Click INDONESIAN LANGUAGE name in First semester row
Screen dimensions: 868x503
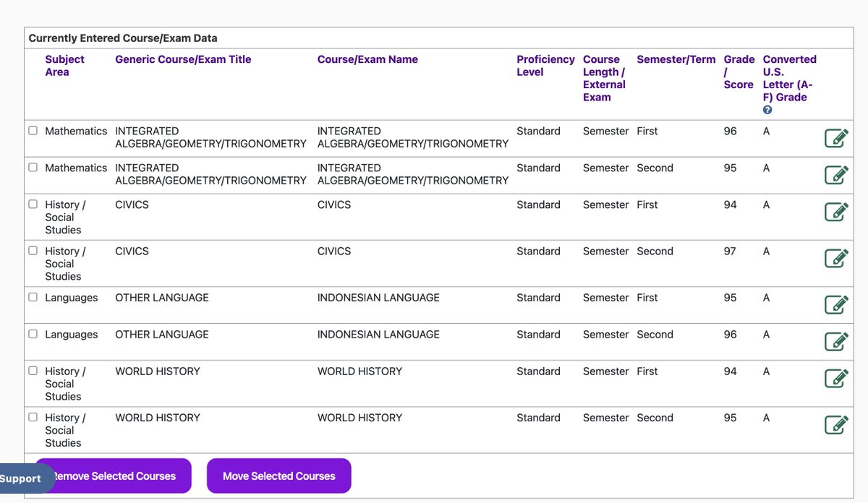pos(378,298)
